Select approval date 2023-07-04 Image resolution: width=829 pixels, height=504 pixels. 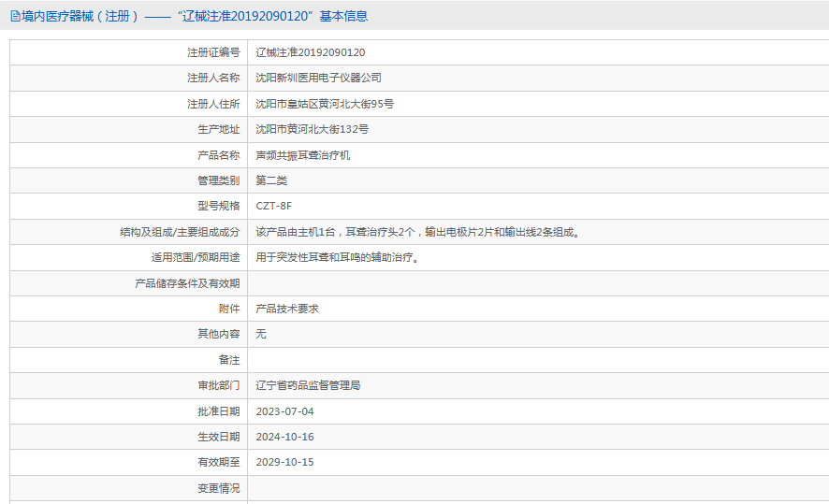[x=284, y=411]
